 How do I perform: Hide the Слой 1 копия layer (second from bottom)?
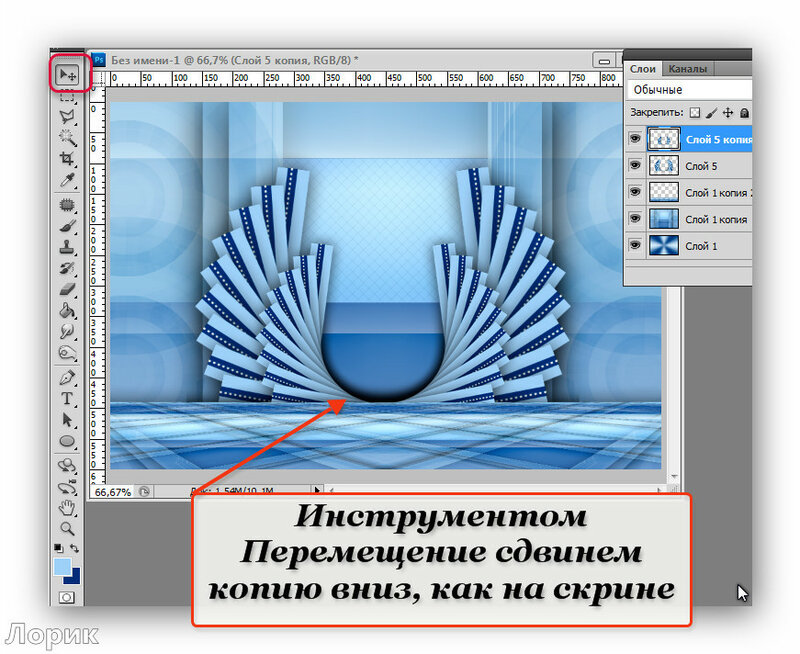point(635,218)
